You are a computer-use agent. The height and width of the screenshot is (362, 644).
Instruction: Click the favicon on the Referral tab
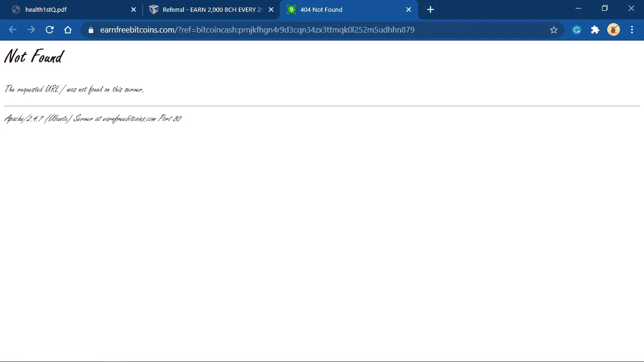pos(153,9)
